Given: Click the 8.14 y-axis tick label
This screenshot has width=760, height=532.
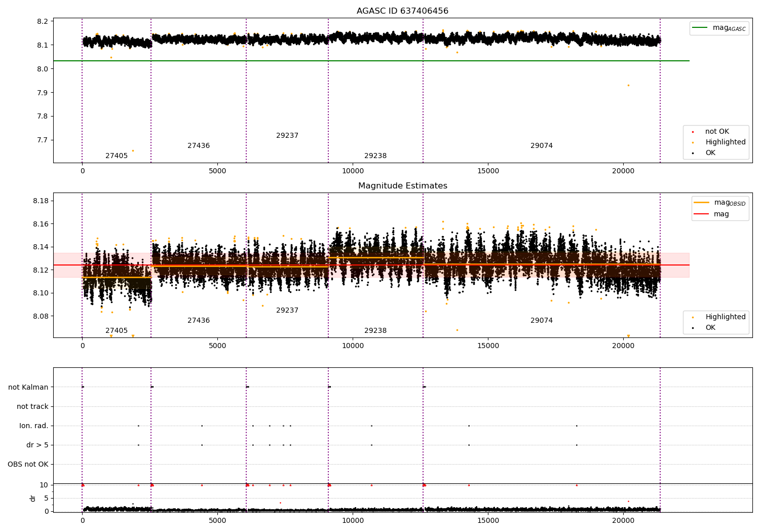Looking at the screenshot, I should [x=41, y=247].
